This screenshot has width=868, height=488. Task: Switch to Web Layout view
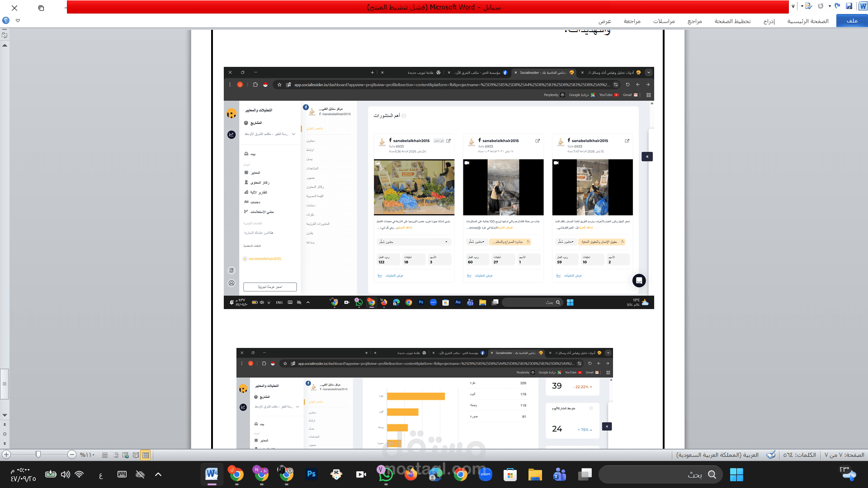pos(125,455)
